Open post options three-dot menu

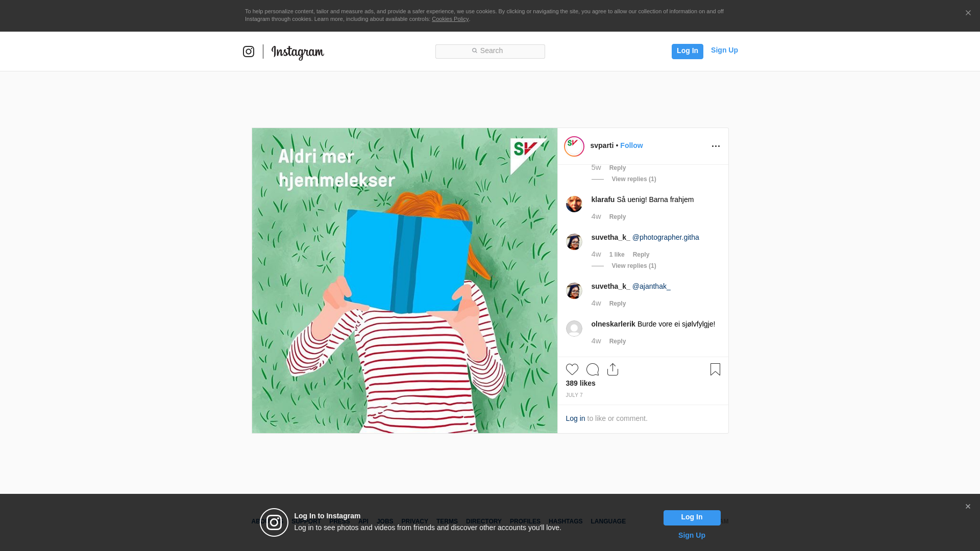click(716, 146)
